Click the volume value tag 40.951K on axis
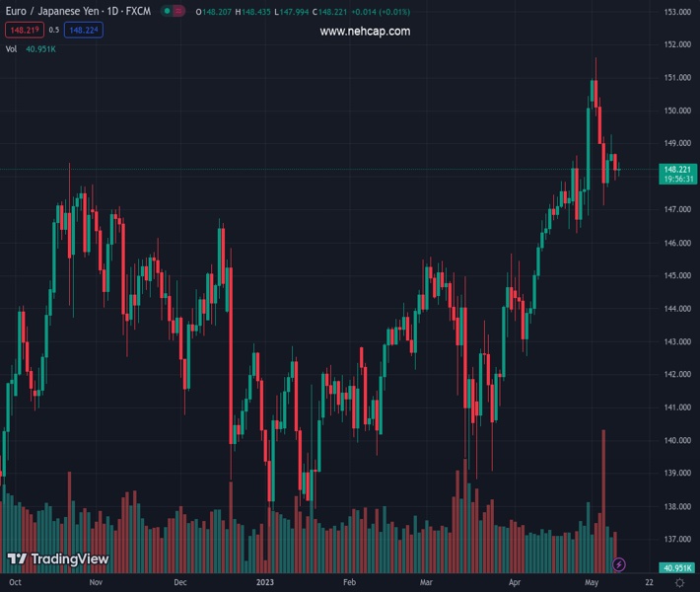Viewport: 700px width, 592px height. click(678, 568)
